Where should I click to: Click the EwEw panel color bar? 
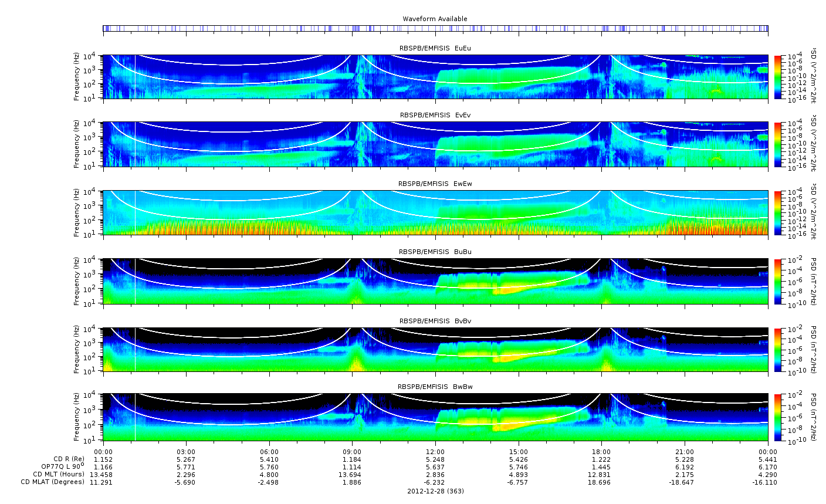(778, 212)
